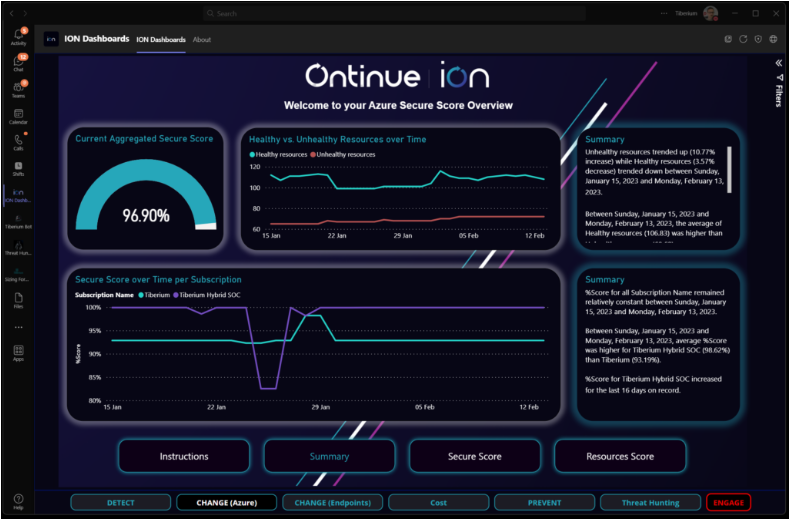Open the user profile avatar
The width and height of the screenshot is (791, 519).
pos(710,14)
